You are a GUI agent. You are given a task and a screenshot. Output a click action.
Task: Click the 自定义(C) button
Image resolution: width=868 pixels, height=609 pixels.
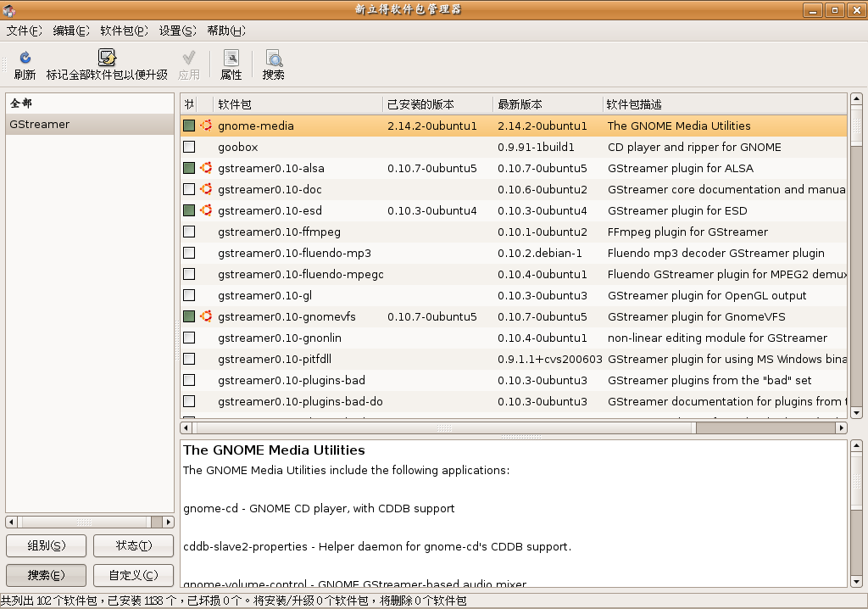pyautogui.click(x=133, y=575)
